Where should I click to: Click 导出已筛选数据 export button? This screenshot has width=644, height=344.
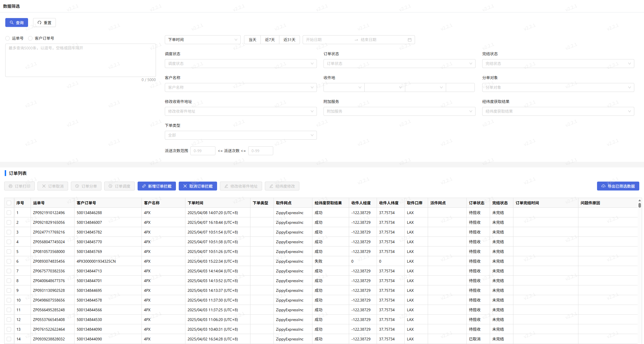pyautogui.click(x=618, y=186)
